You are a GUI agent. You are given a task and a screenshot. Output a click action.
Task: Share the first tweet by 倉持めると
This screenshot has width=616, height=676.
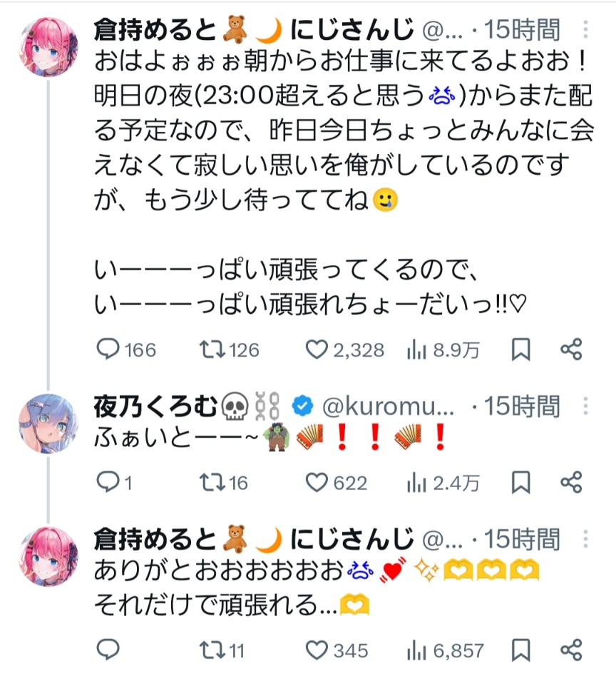click(571, 349)
